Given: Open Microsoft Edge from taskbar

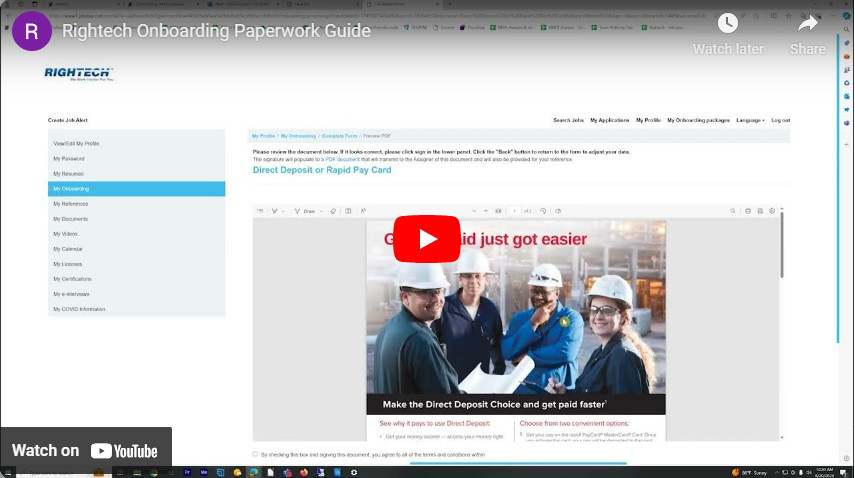Looking at the screenshot, I should (x=254, y=473).
